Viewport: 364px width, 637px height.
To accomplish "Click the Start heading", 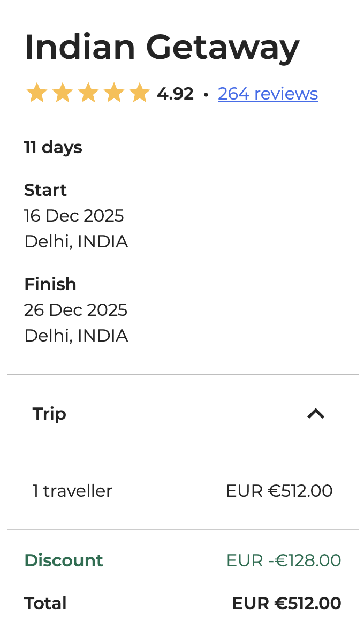I will click(x=45, y=190).
